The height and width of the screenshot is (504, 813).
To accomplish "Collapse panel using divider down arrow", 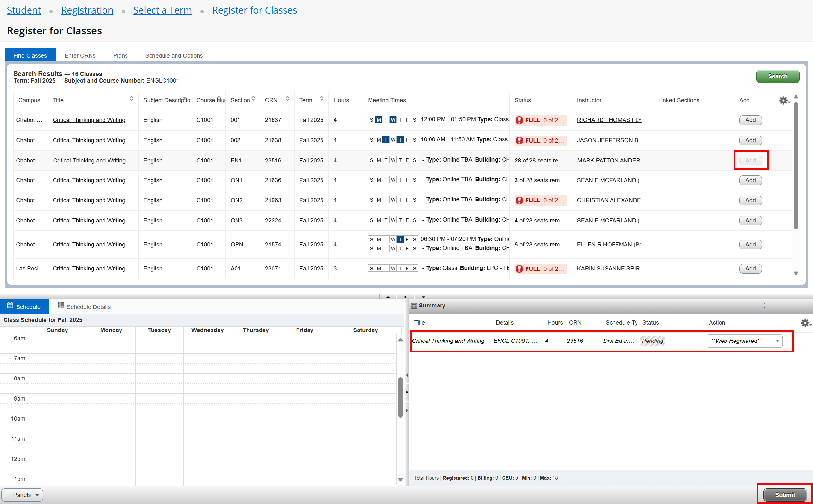I will coord(423,297).
